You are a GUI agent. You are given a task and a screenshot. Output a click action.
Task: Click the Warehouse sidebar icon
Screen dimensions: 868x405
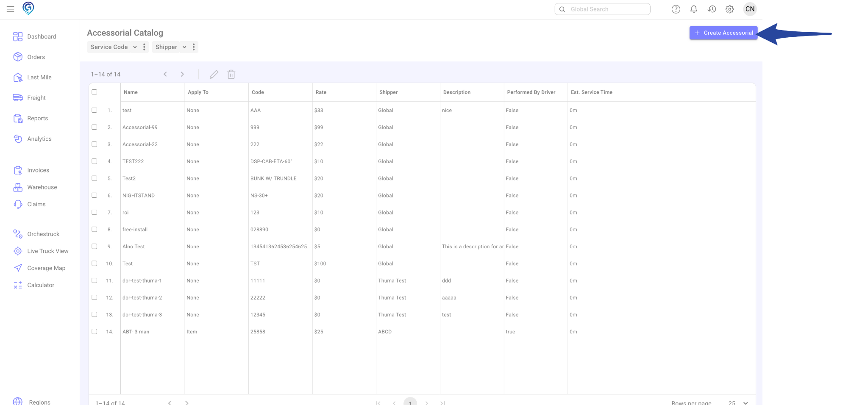point(18,187)
